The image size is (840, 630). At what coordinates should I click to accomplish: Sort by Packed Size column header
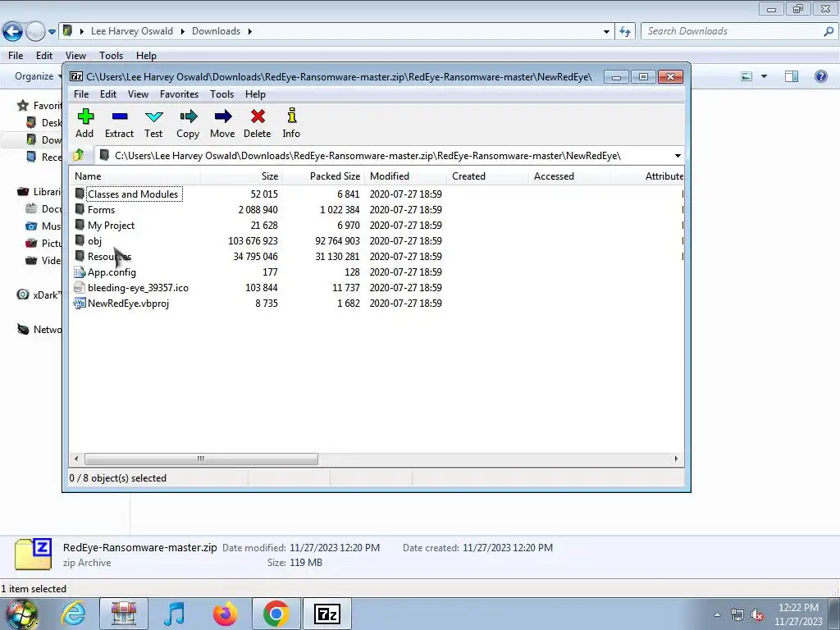point(323,176)
